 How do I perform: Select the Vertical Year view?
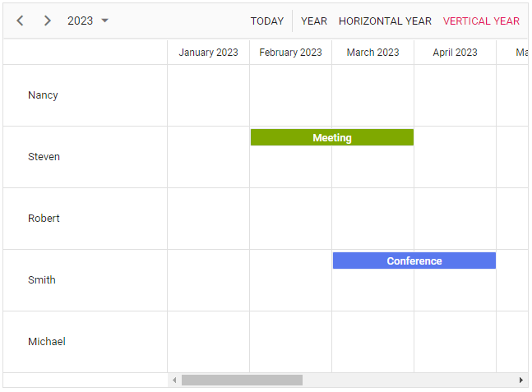tap(481, 21)
